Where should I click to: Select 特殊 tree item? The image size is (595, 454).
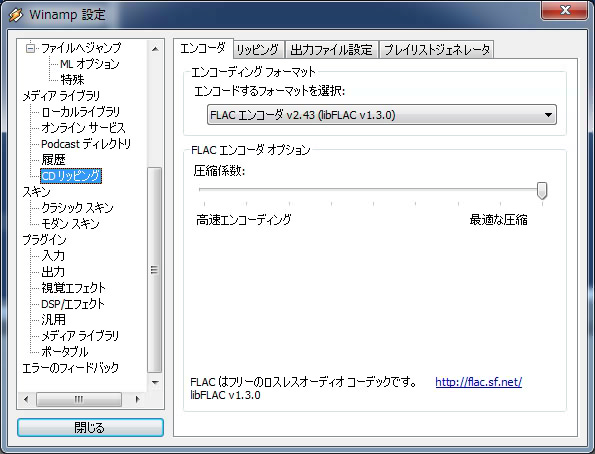coord(72,80)
